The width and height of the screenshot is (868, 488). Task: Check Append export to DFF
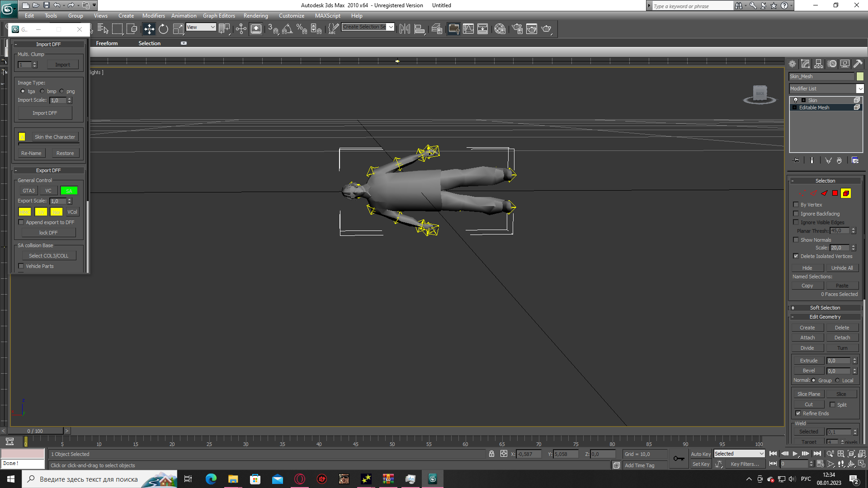click(21, 222)
